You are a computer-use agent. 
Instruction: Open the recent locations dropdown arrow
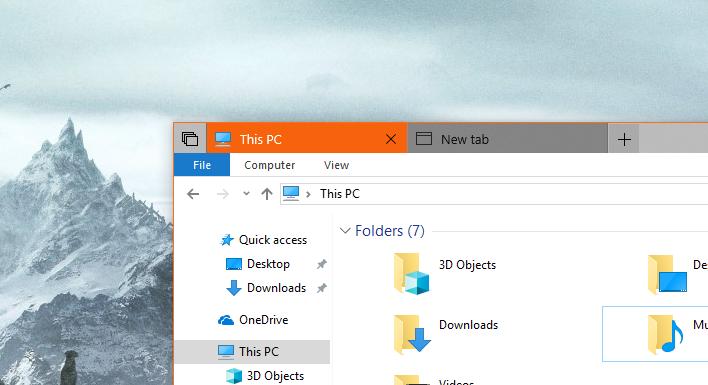click(x=246, y=194)
